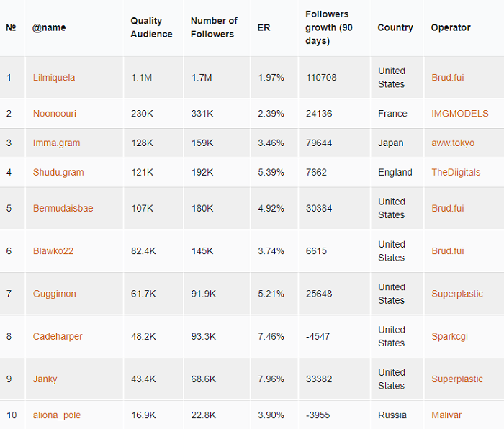The height and width of the screenshot is (429, 504).
Task: Open the Guggimon profile link
Action: coord(54,294)
